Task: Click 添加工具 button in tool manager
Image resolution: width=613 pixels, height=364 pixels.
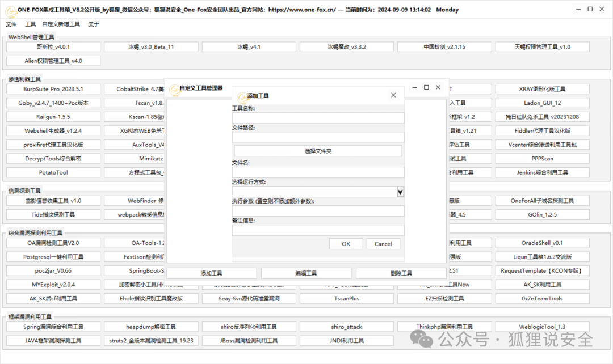Action: 212,273
